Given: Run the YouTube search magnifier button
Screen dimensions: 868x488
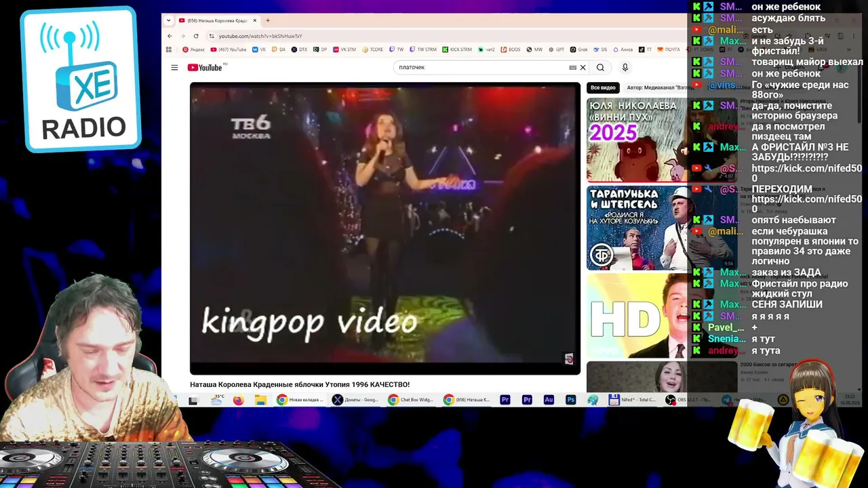Looking at the screenshot, I should pos(600,67).
